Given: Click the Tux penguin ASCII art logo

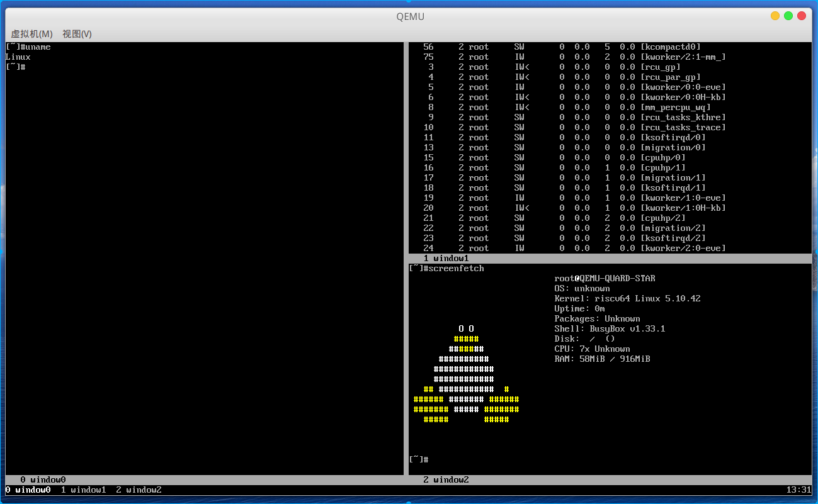Looking at the screenshot, I should [x=466, y=374].
